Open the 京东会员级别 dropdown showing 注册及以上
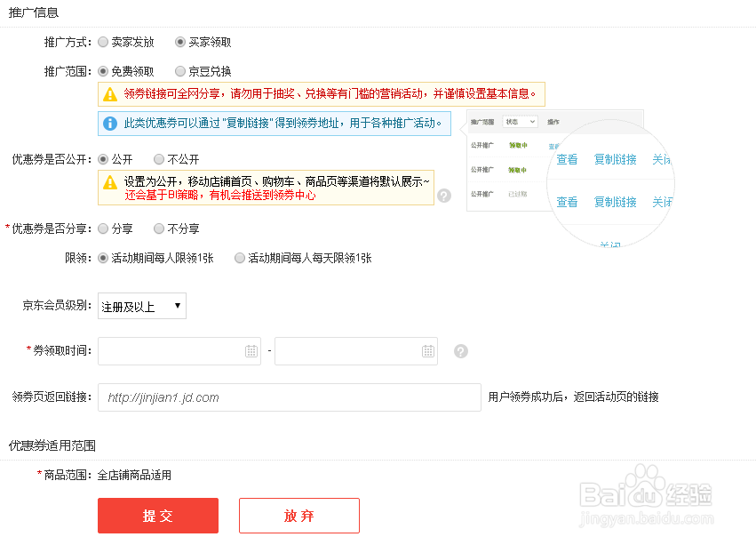Image resolution: width=756 pixels, height=545 pixels. [x=141, y=305]
